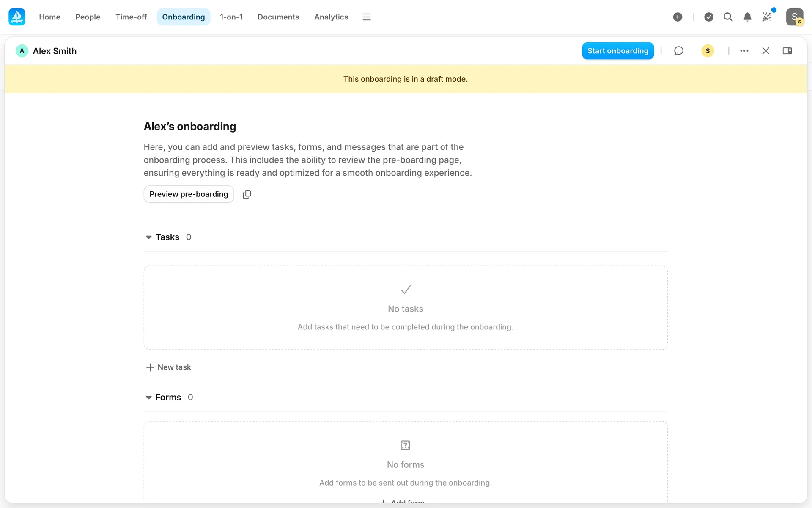Screen dimensions: 812x508
Task: Open the checkmark tasks icon
Action: pyautogui.click(x=709, y=17)
